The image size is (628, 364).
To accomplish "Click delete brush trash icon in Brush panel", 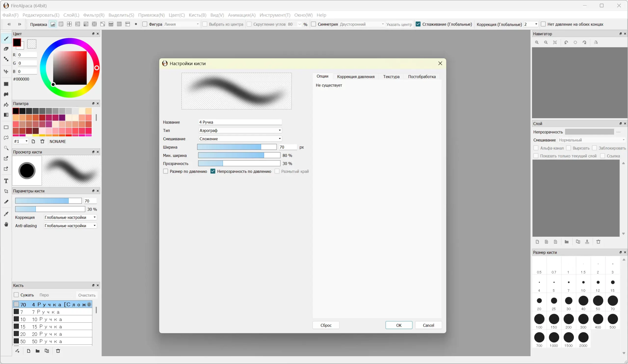I will point(58,351).
